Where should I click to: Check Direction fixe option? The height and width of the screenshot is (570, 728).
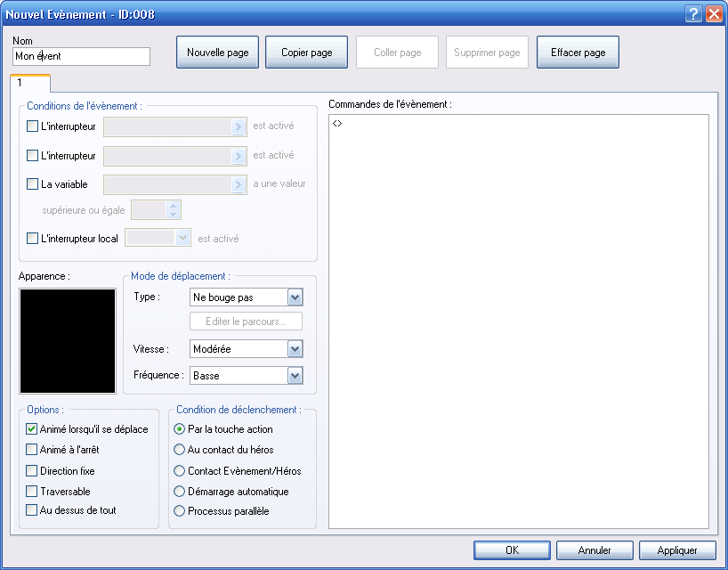[31, 470]
